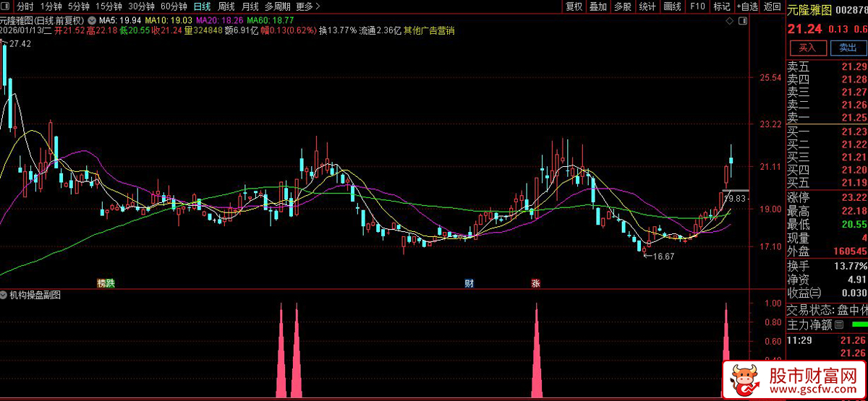The image size is (868, 401).
Task: Add stock with +自选 button
Action: 748,6
